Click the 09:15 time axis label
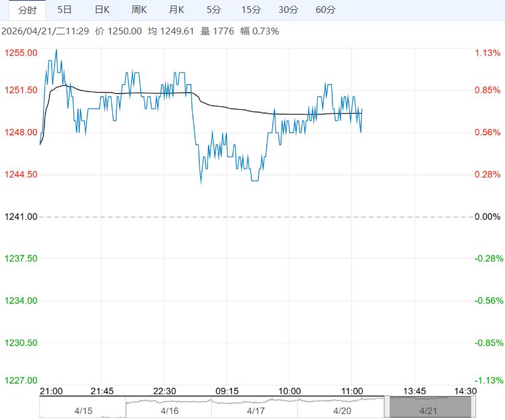The image size is (505, 420). 226,391
